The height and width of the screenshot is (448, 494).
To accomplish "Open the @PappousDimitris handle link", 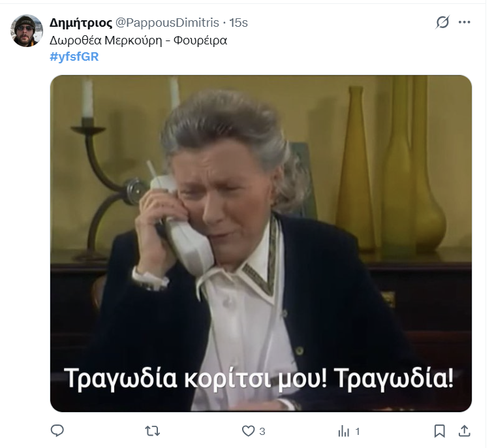I will tap(167, 23).
